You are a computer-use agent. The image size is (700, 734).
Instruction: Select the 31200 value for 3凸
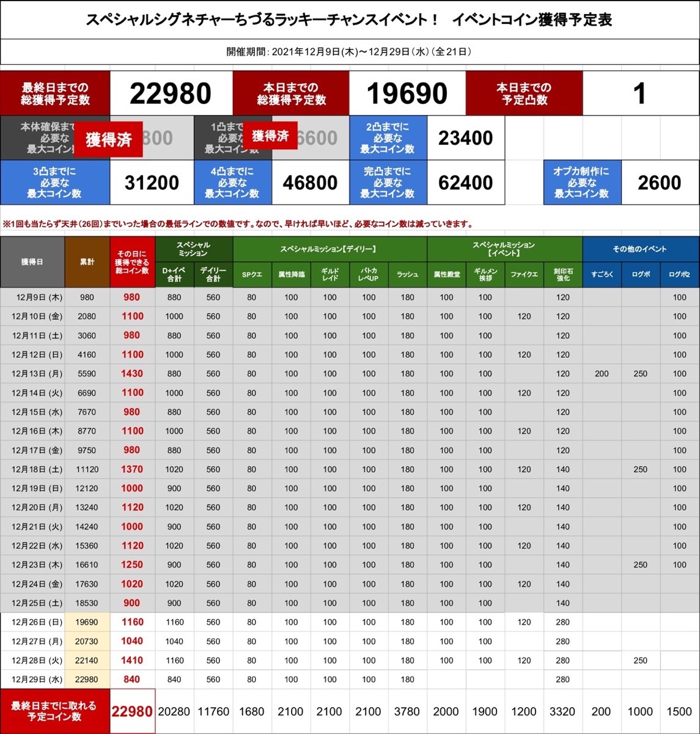pos(152,183)
